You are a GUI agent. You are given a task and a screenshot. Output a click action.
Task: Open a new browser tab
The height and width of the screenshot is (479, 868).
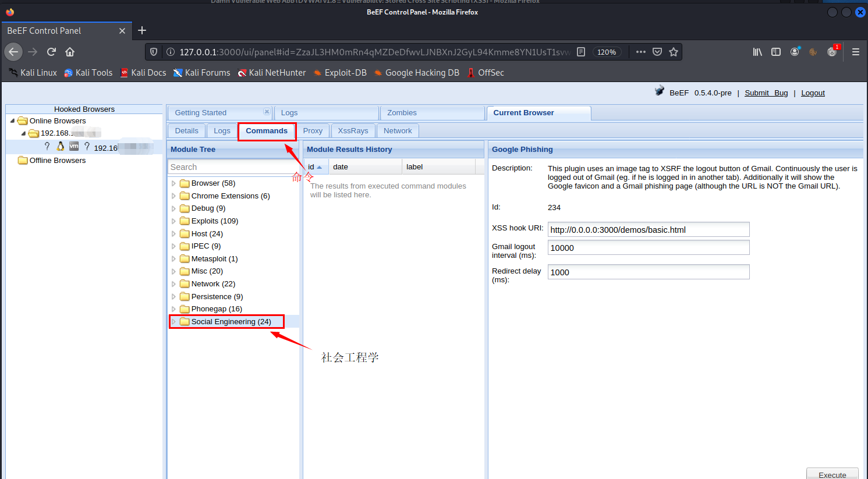pyautogui.click(x=142, y=30)
